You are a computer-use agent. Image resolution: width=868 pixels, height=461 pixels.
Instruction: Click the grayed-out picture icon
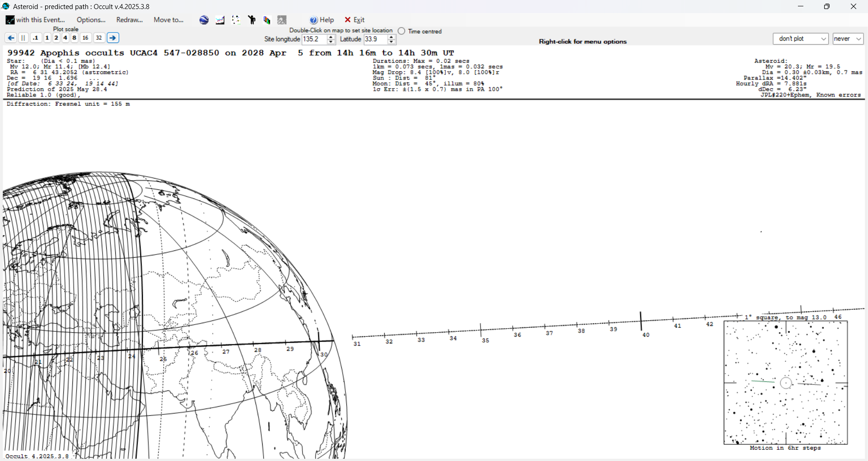[x=282, y=20]
